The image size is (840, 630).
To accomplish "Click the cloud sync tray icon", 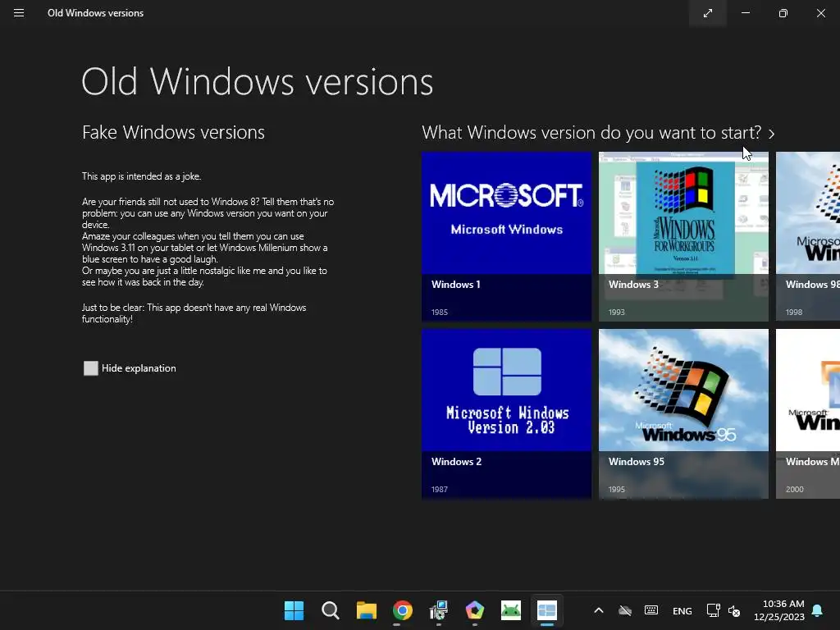I will coord(624,610).
